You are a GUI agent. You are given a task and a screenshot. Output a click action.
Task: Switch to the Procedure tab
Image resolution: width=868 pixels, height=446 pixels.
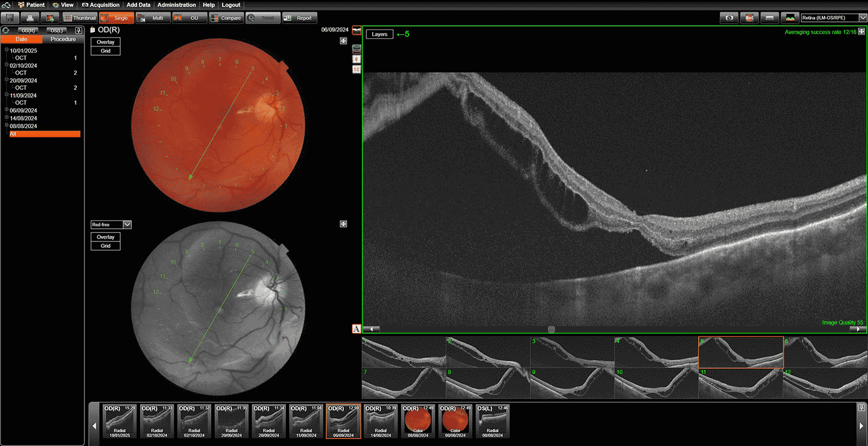62,39
